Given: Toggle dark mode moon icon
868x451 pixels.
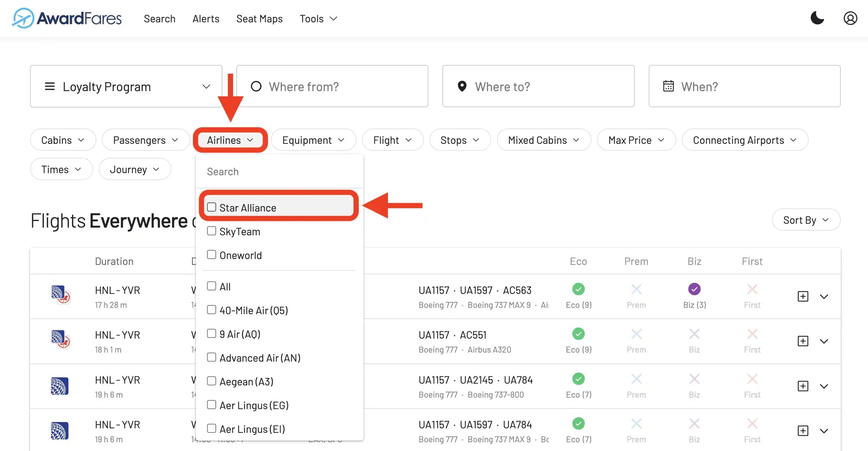Looking at the screenshot, I should pos(817,18).
